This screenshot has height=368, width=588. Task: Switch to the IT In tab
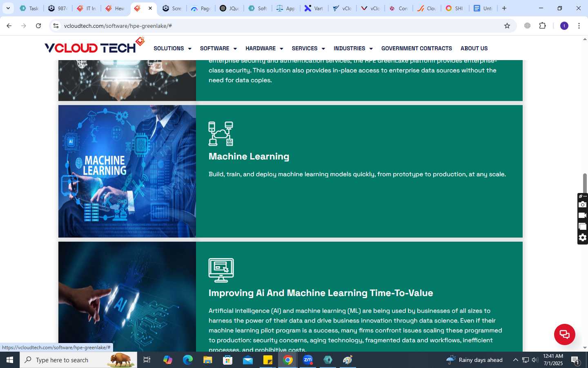(x=86, y=8)
